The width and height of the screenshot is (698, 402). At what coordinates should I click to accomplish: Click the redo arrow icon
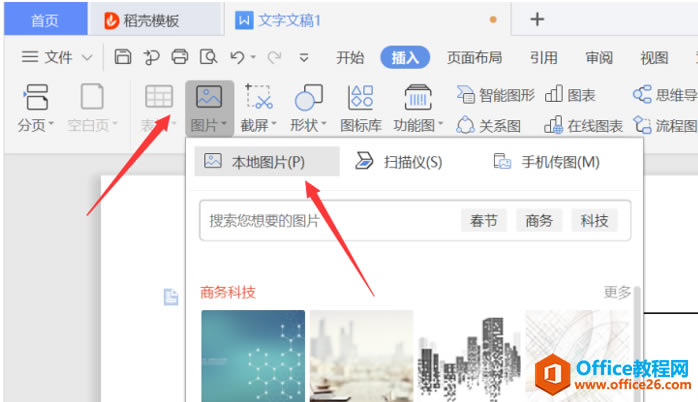(x=274, y=57)
